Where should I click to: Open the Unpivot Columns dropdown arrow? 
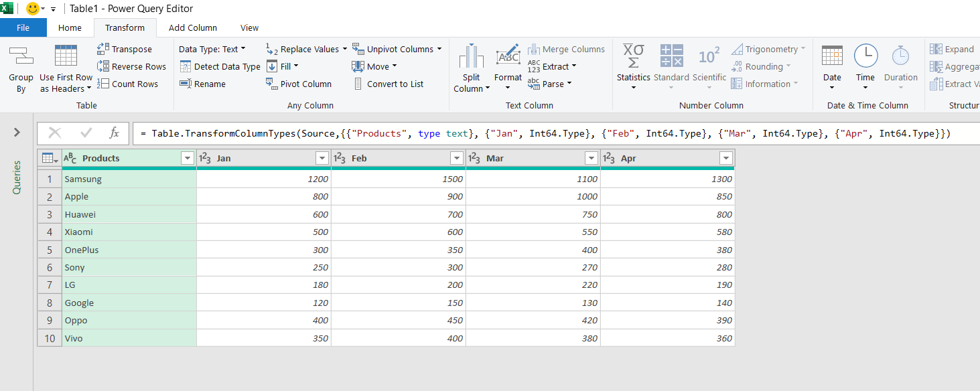click(439, 49)
